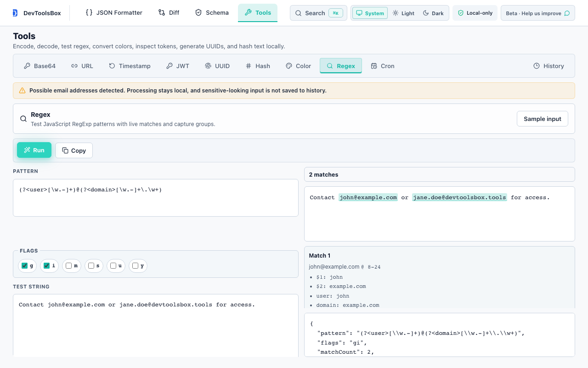Open the Search box
The height and width of the screenshot is (368, 588).
pos(318,13)
